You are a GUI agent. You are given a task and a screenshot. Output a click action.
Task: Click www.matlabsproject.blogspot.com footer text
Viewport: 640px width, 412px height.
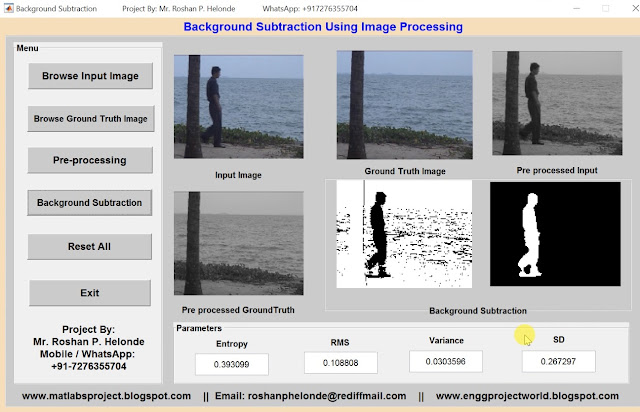coord(106,396)
